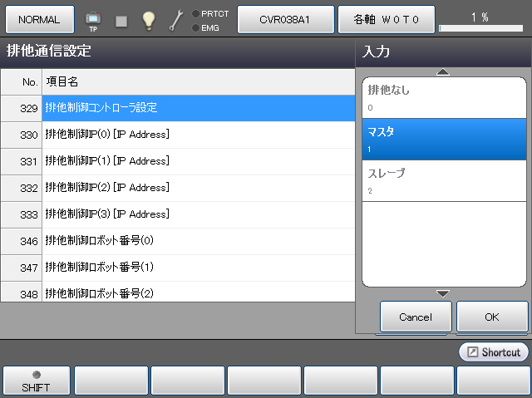
Task: Click the gray stop square icon
Action: (x=121, y=20)
